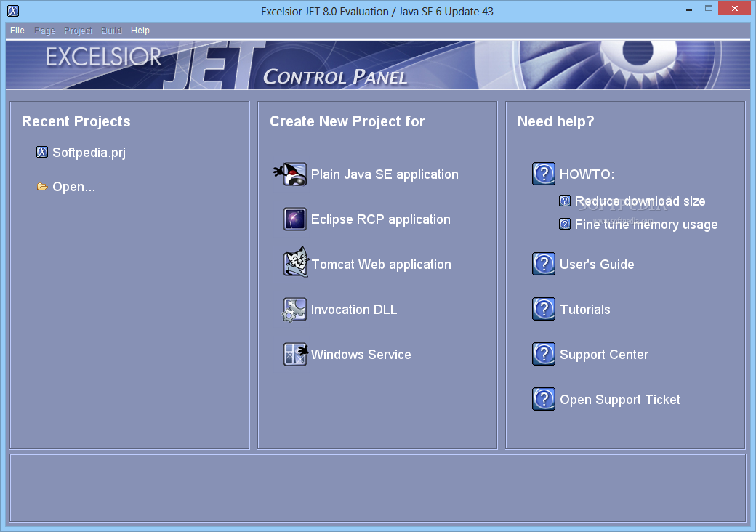Click the small icon beside Fine tune memory usage

tap(565, 224)
